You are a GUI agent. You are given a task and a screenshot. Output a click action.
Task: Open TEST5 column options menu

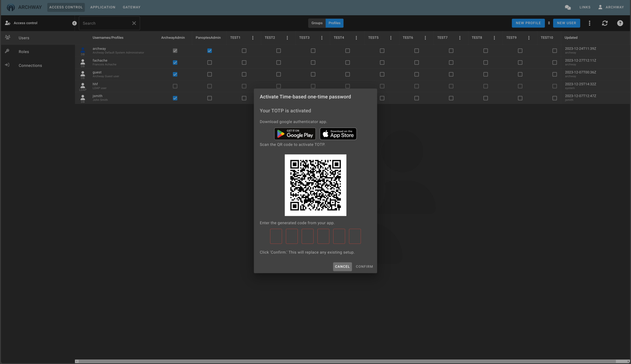[x=391, y=38]
